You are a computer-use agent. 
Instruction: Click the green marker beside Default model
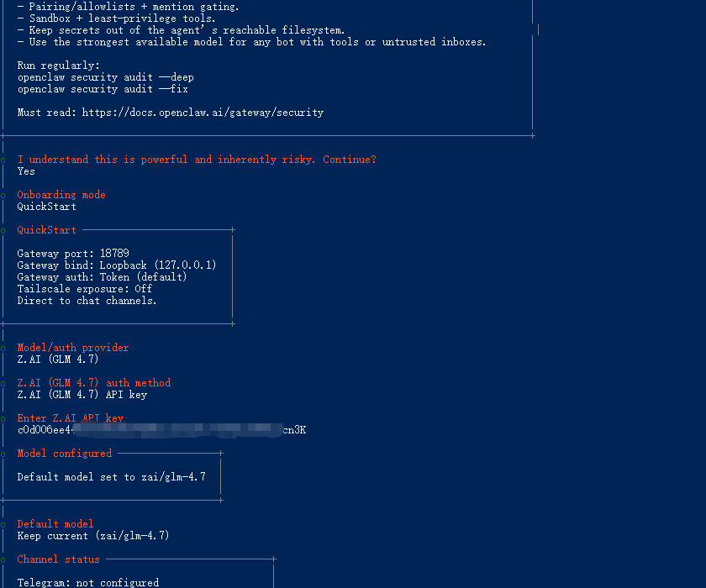tap(3, 524)
